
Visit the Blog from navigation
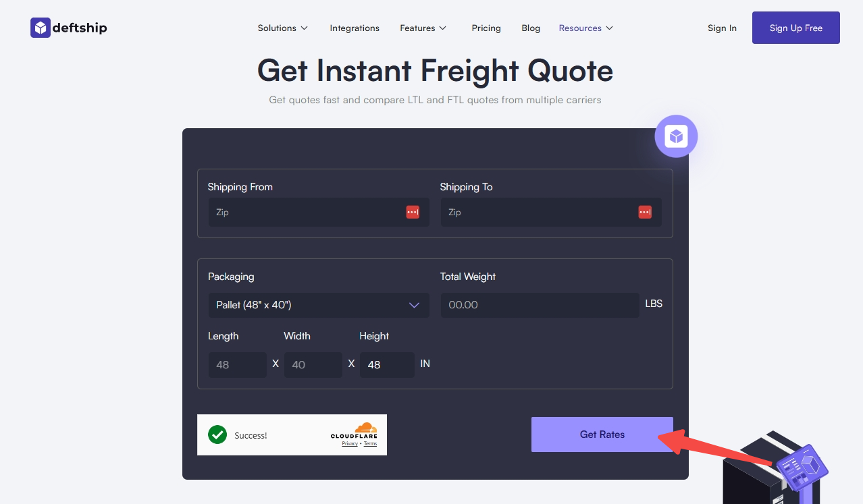click(x=531, y=28)
